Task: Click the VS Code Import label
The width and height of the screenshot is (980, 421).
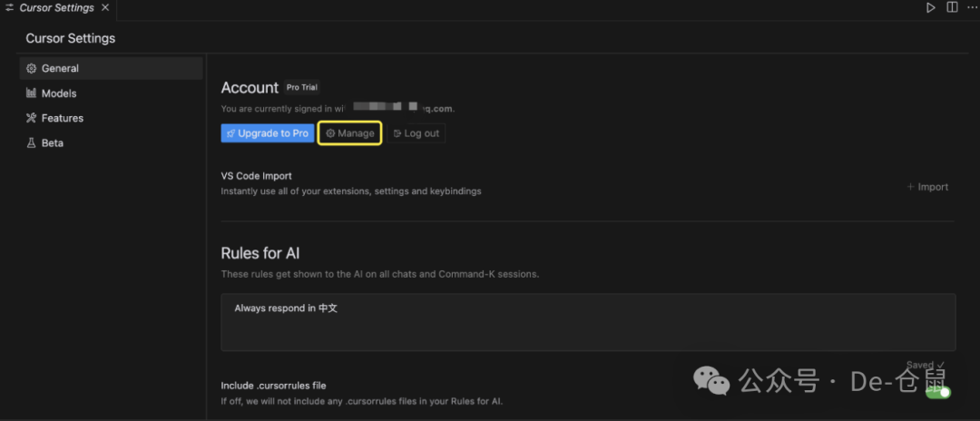Action: (256, 176)
